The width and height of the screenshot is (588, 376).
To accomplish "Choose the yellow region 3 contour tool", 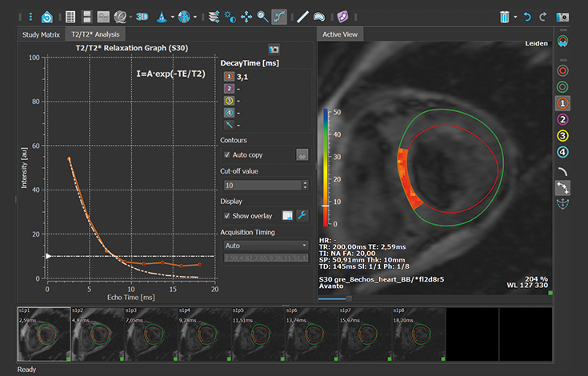I will (x=562, y=136).
